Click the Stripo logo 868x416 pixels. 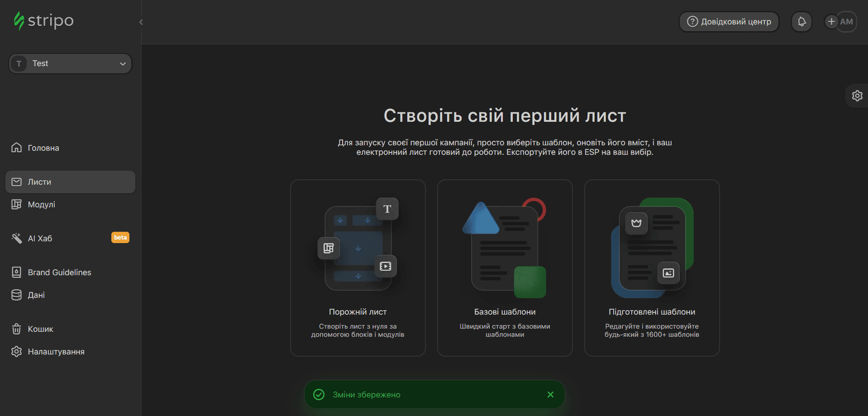pyautogui.click(x=43, y=21)
